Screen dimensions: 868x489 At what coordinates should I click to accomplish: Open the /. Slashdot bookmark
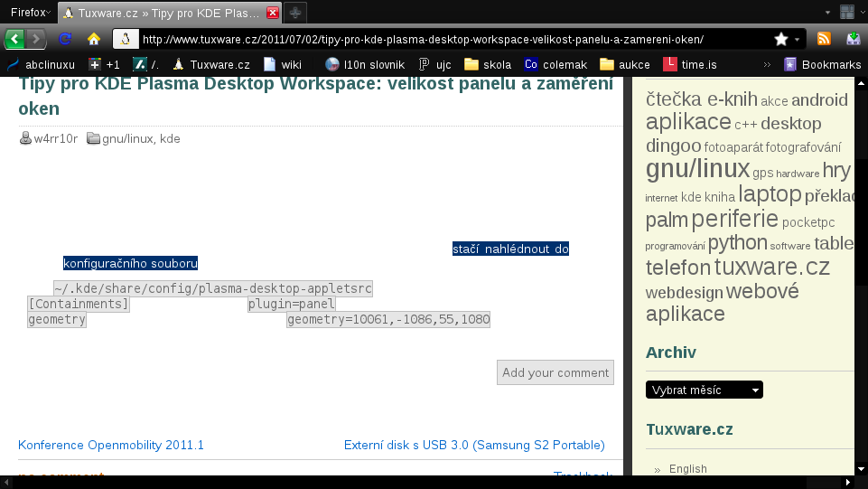[x=146, y=65]
